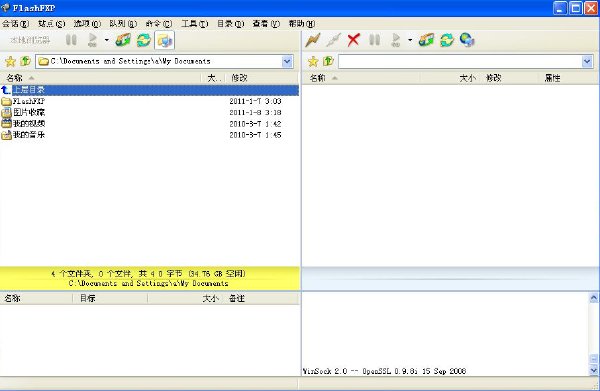The image size is (600, 391).
Task: Open transfer options arrow in local pane toolbar
Action: point(106,40)
